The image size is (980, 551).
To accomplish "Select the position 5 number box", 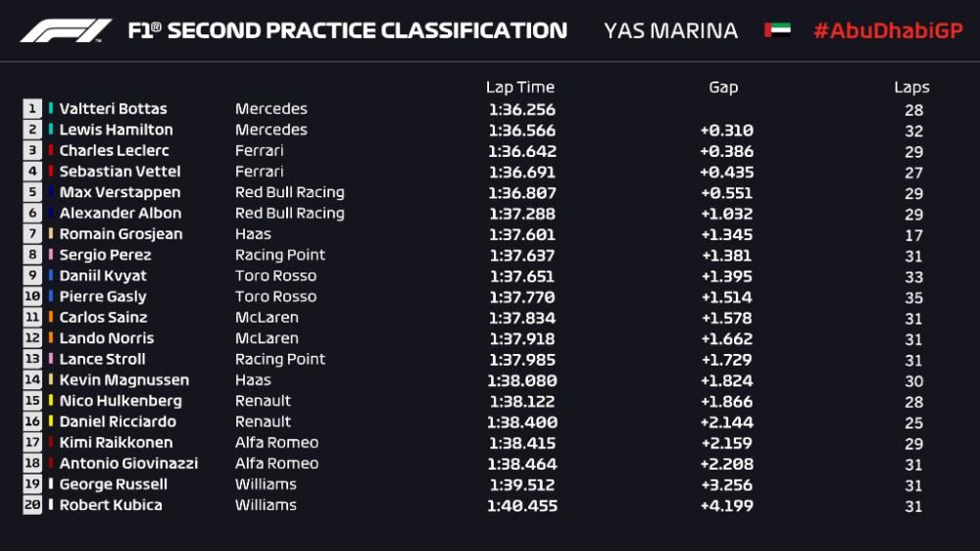I will click(32, 192).
